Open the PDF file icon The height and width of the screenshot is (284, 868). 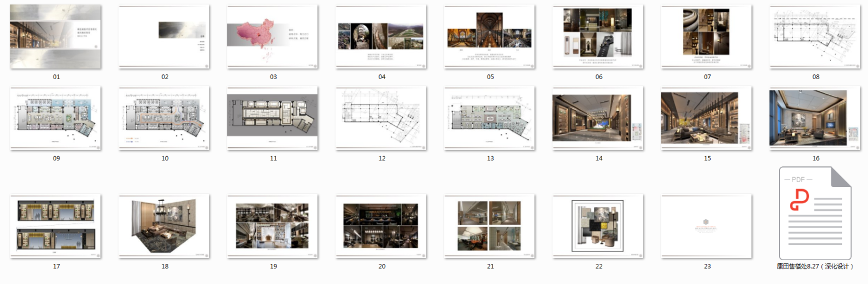coord(815,213)
